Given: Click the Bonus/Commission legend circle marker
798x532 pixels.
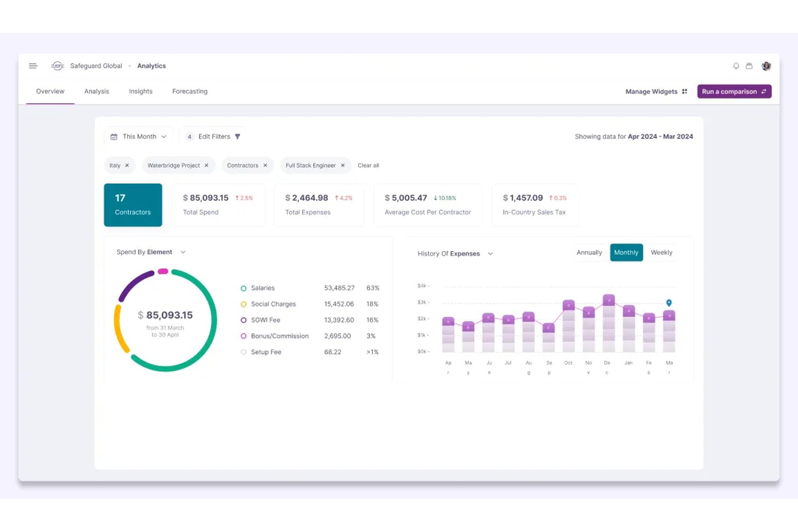Looking at the screenshot, I should tap(244, 336).
